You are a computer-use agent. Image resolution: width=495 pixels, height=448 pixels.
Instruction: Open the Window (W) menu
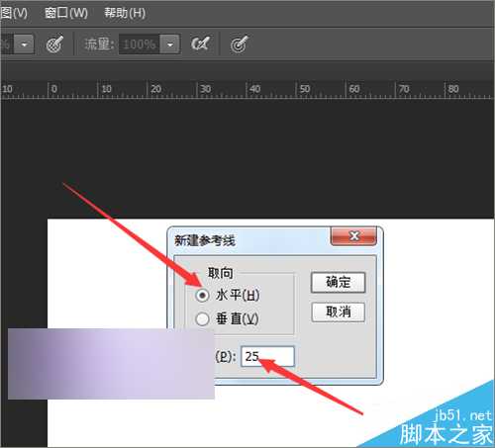[66, 13]
